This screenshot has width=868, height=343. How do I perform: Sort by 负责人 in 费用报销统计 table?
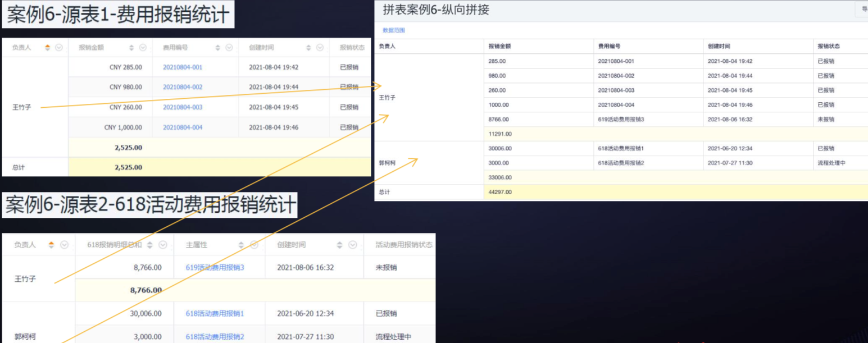click(x=47, y=48)
